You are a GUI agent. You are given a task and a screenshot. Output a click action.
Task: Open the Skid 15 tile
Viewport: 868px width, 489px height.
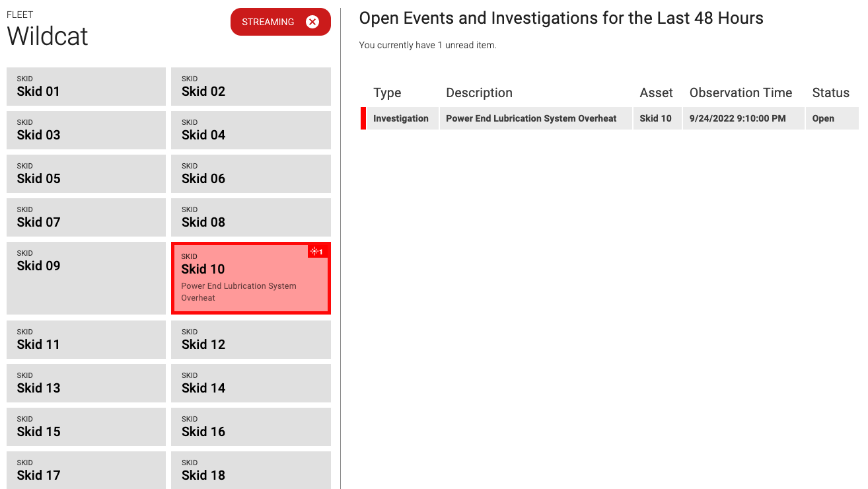pos(86,427)
